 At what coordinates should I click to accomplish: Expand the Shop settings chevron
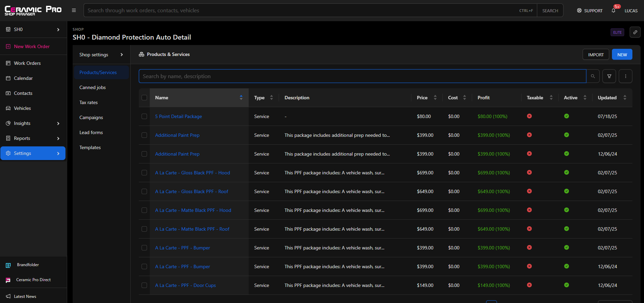pyautogui.click(x=121, y=55)
